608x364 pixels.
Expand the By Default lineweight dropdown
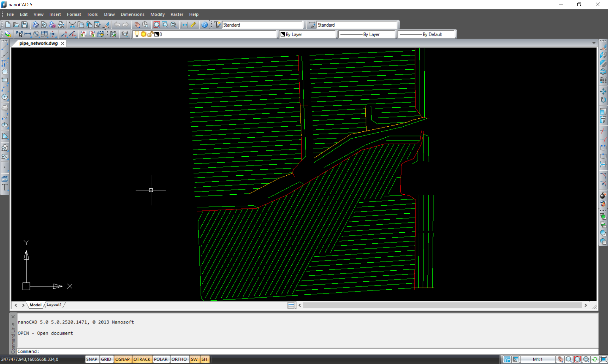427,34
